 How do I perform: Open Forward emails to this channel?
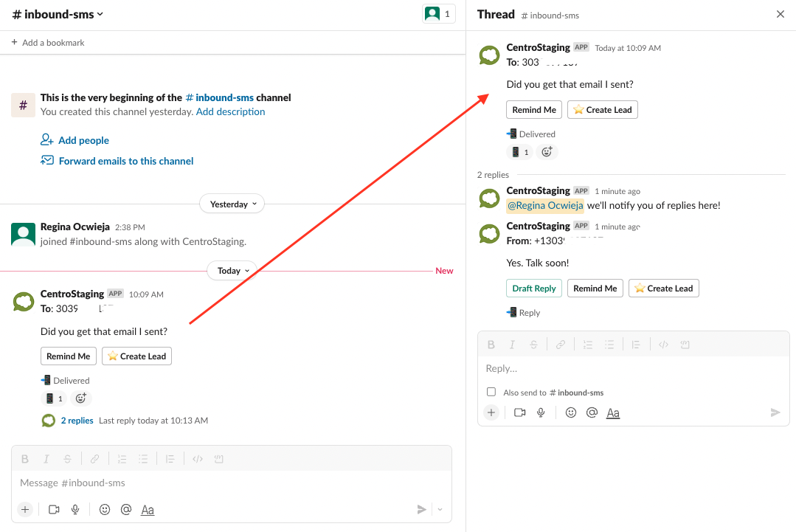coord(117,161)
